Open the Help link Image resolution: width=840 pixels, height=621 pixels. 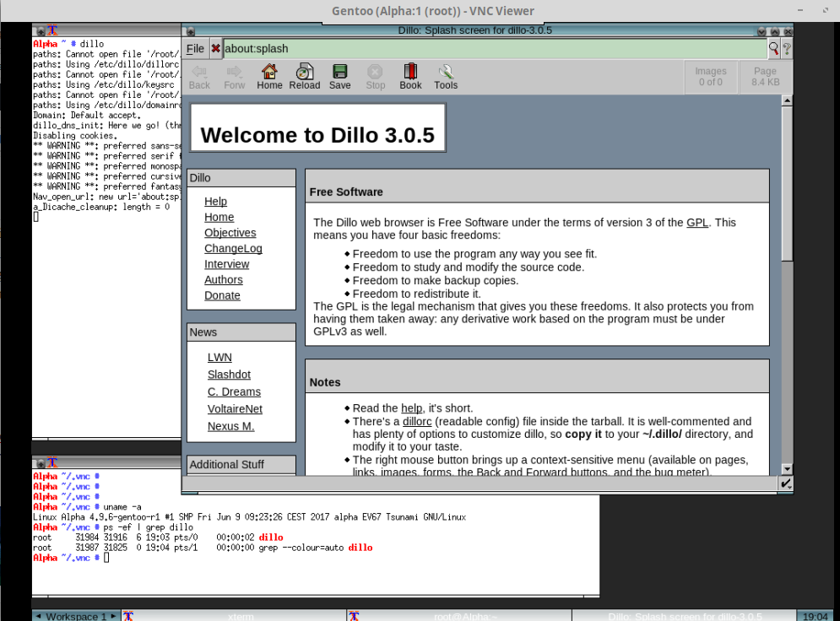tap(216, 202)
